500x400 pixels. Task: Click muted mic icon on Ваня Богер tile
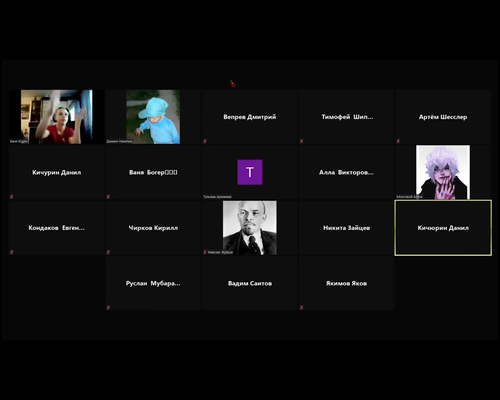(x=108, y=197)
